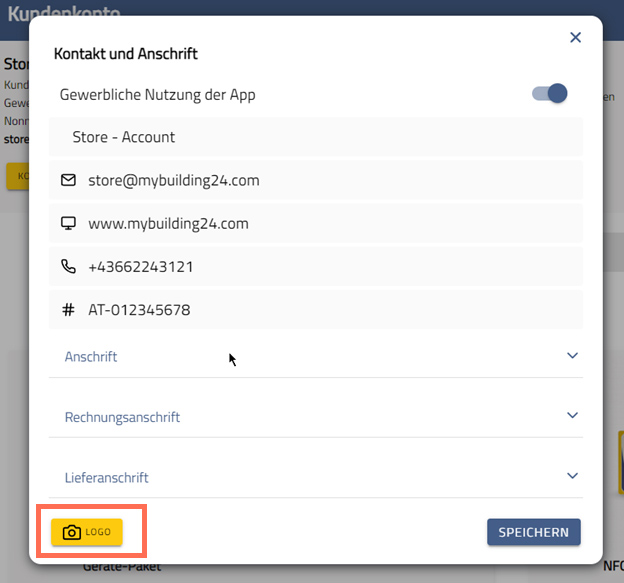
Task: Click the hash symbol icon before AT-012345678
Action: coord(68,310)
